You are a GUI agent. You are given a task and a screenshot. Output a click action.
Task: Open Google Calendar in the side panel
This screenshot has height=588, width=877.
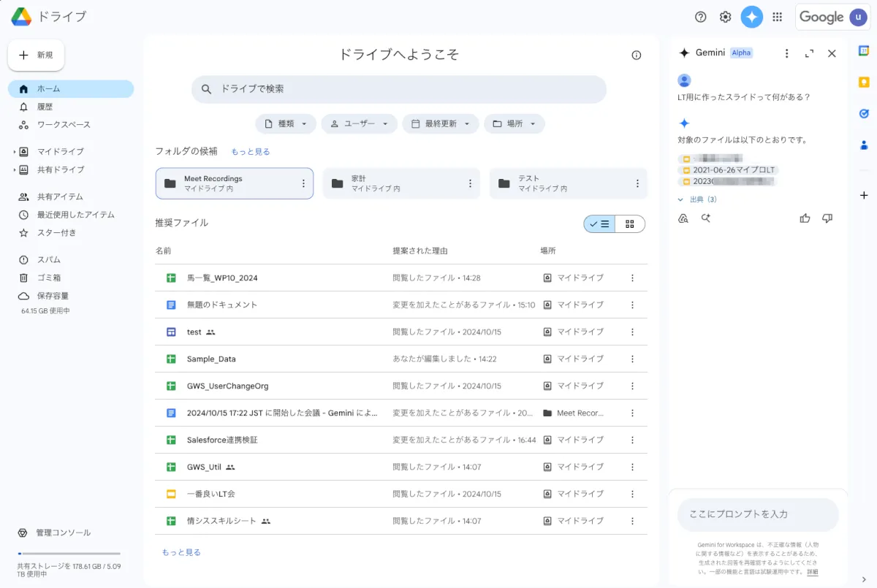click(864, 50)
